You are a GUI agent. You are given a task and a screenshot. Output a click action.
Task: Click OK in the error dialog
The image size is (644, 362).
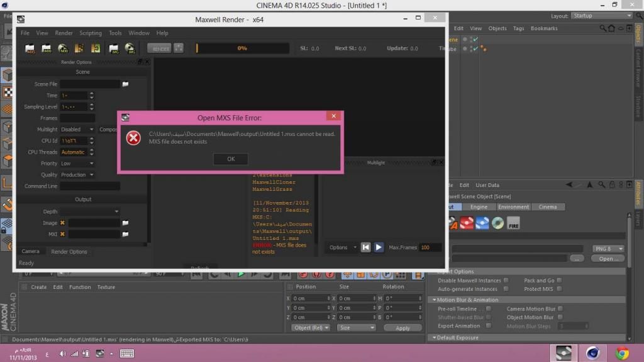pyautogui.click(x=231, y=159)
